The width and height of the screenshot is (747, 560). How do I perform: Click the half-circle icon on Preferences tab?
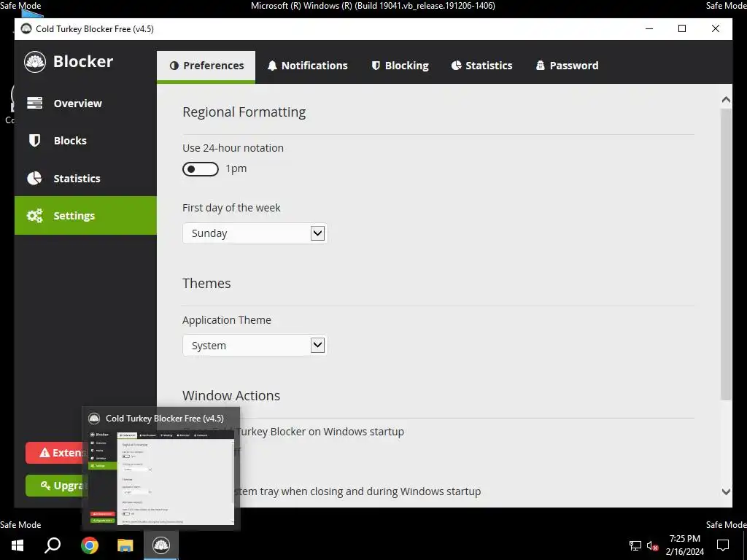pos(174,66)
